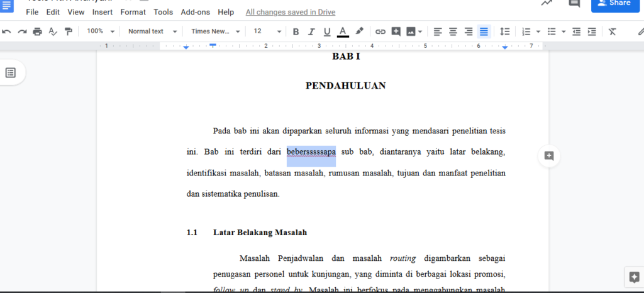Image resolution: width=644 pixels, height=293 pixels.
Task: Open the line spacing options
Action: pyautogui.click(x=505, y=31)
